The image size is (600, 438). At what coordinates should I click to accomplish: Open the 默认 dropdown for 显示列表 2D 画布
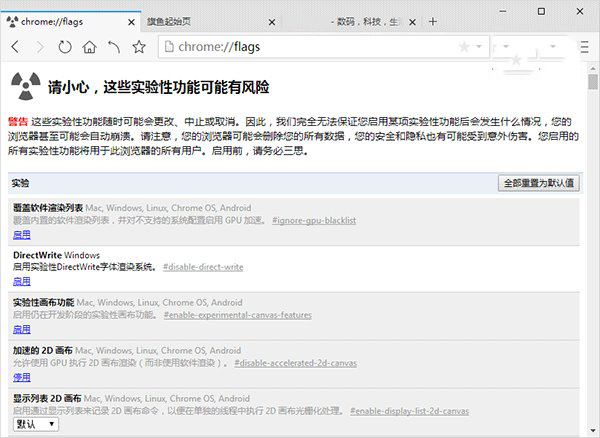36,424
